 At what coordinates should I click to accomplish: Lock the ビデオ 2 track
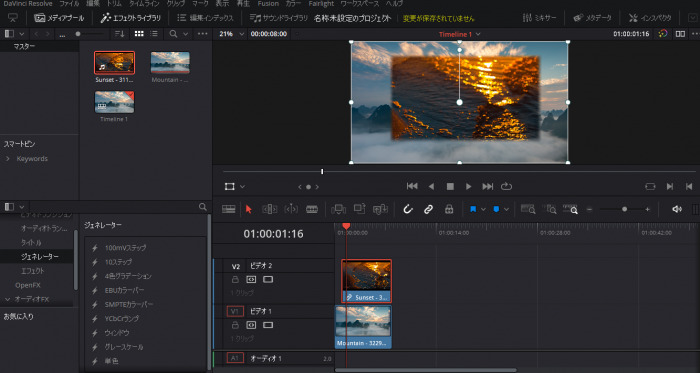235,280
